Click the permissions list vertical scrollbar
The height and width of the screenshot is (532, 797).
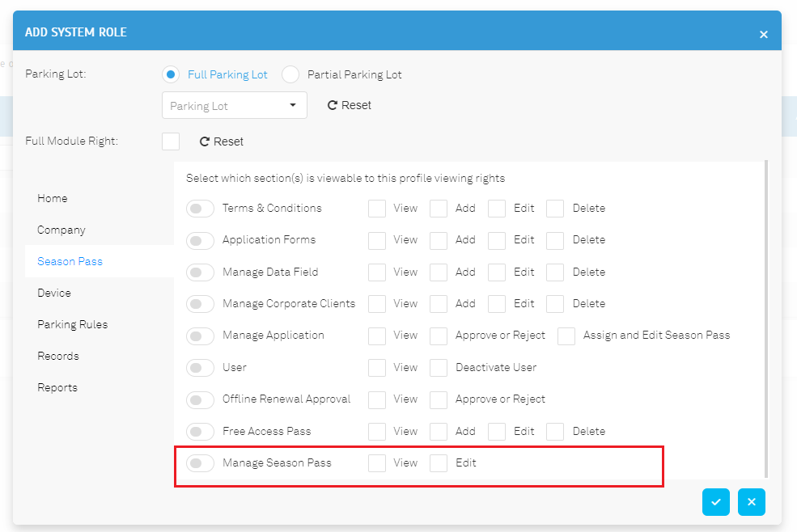[x=766, y=319]
